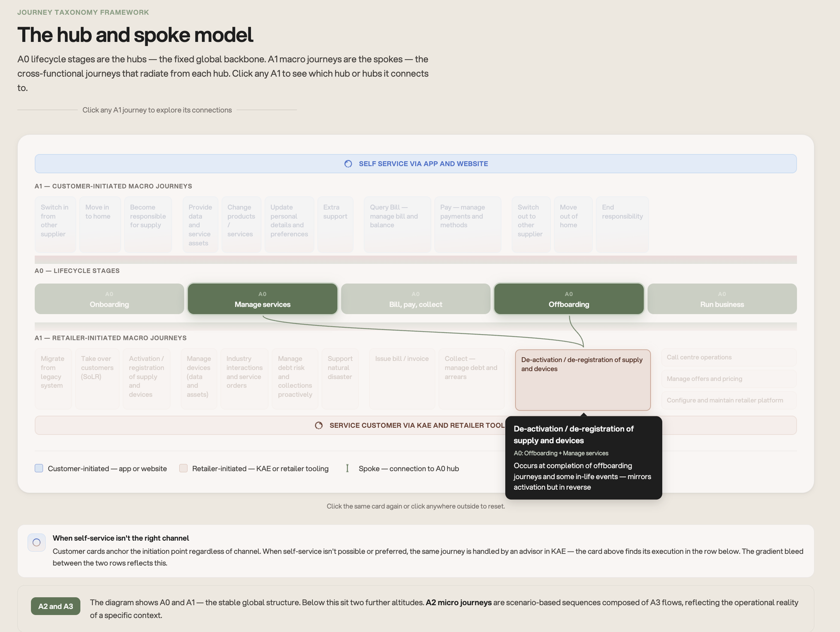
Task: Click 'Click the same card again' reset hint
Action: pyautogui.click(x=416, y=506)
